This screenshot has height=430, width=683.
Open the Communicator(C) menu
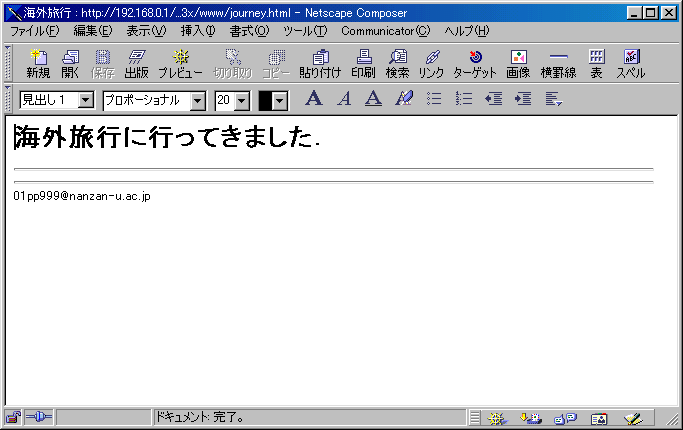(385, 31)
